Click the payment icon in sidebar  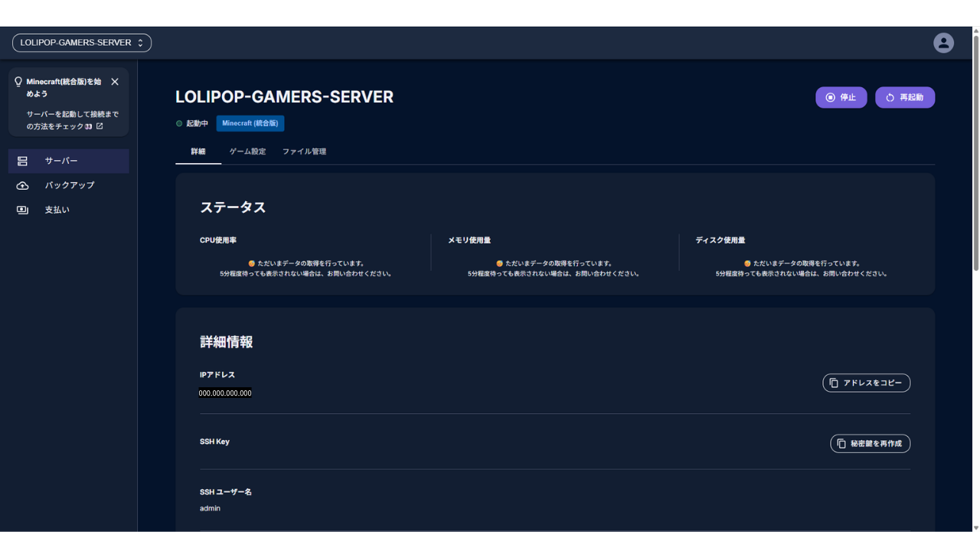click(22, 210)
